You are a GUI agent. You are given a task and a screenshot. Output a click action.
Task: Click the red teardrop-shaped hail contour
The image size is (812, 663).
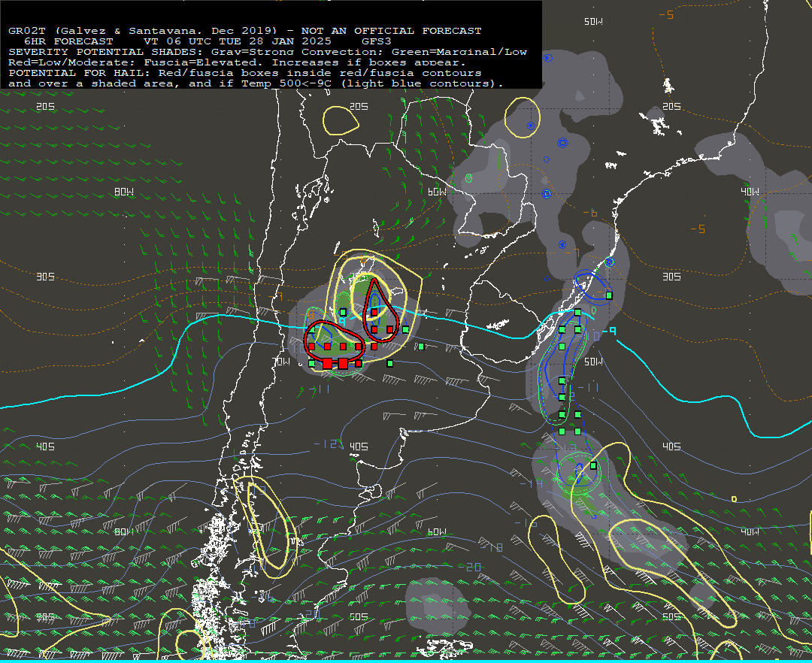(x=380, y=310)
